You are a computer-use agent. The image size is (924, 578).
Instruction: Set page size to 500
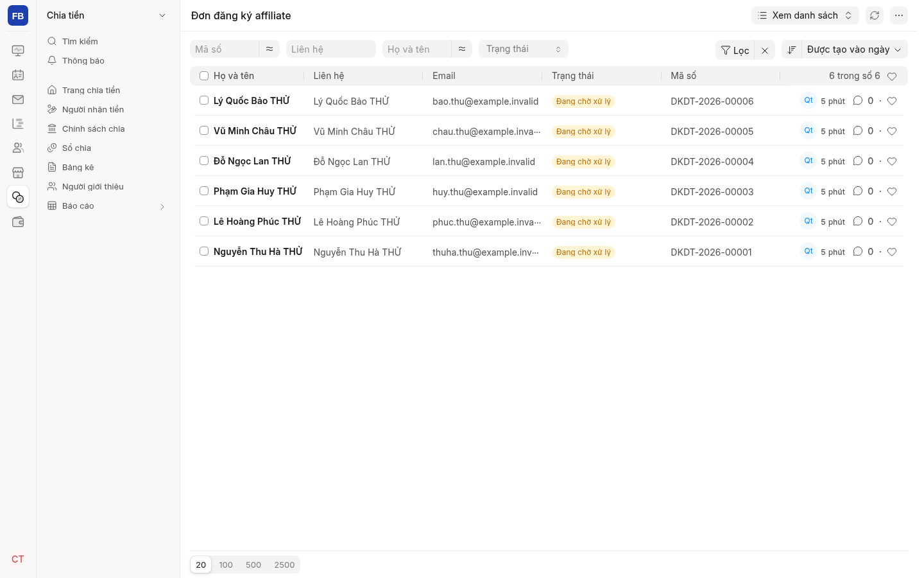tap(253, 565)
